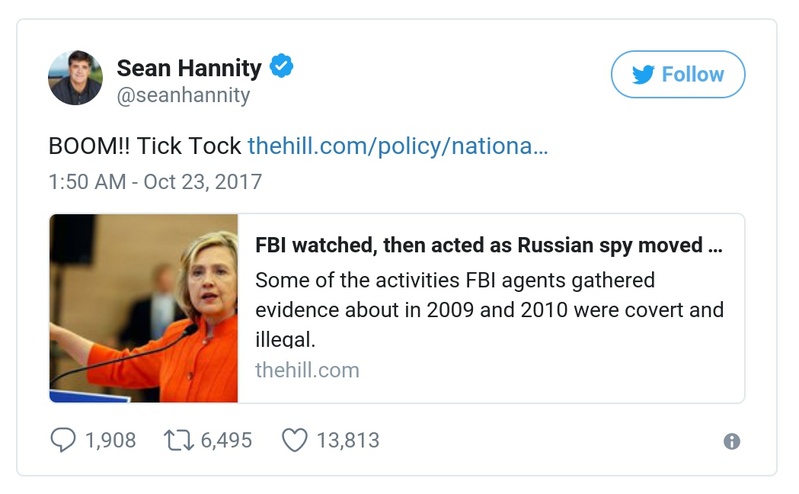Viewport: 799px width, 494px height.
Task: Click the reply speech bubble icon
Action: pyautogui.click(x=62, y=440)
